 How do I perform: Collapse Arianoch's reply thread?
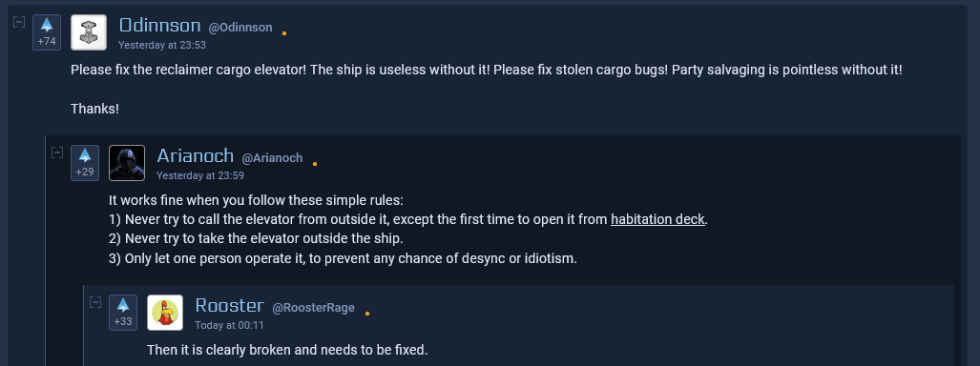[57, 152]
